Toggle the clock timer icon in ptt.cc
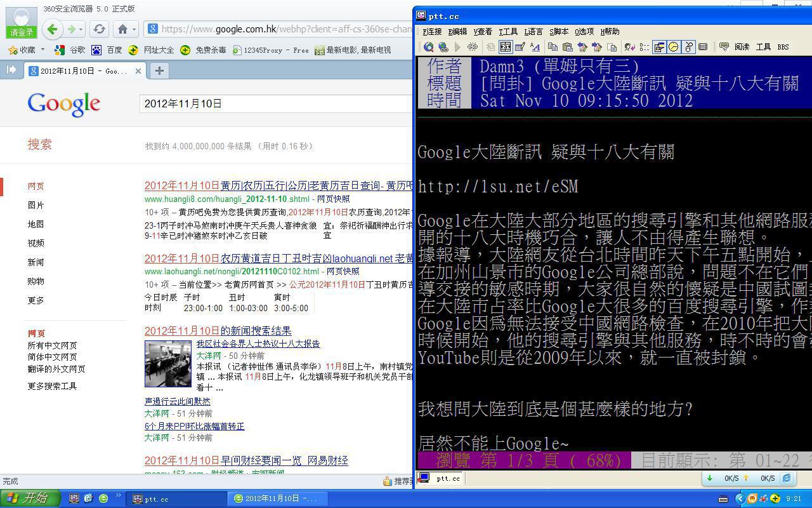The height and width of the screenshot is (508, 812). (x=674, y=47)
